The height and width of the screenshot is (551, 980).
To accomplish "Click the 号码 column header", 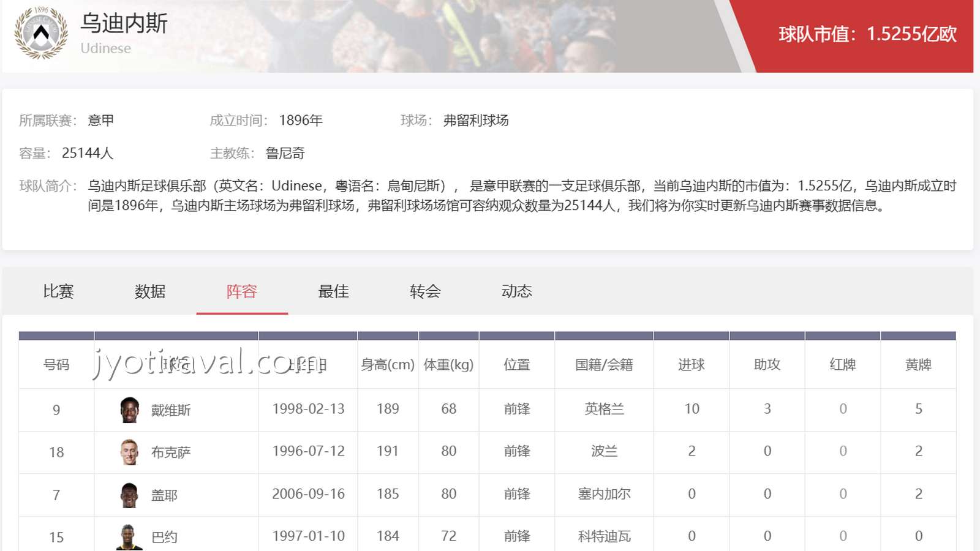I will pos(56,365).
